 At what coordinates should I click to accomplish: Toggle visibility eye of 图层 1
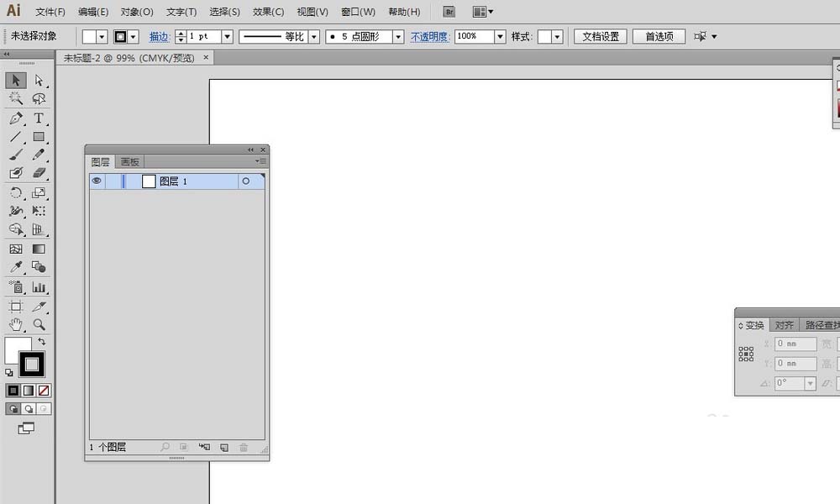pyautogui.click(x=97, y=181)
